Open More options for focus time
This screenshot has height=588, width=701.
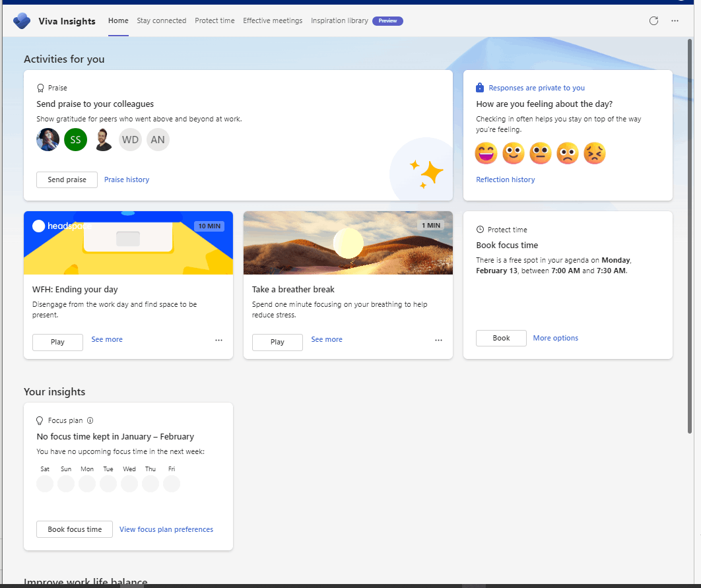pos(555,339)
